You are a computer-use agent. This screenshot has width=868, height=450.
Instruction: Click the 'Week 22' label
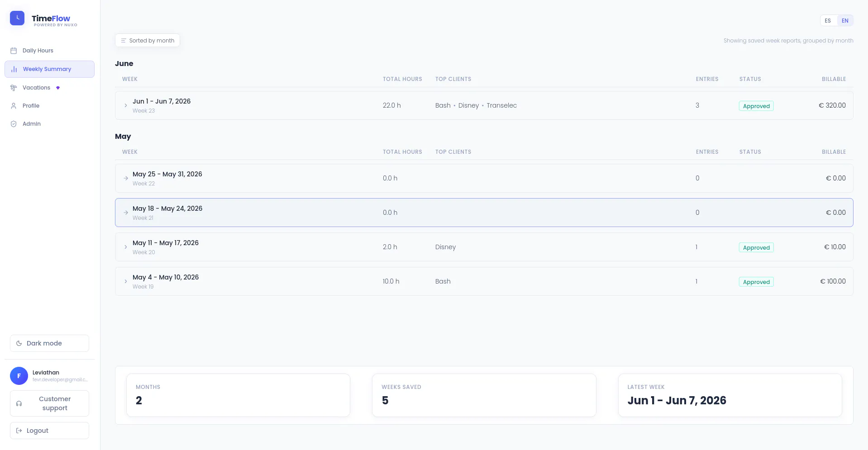(143, 184)
